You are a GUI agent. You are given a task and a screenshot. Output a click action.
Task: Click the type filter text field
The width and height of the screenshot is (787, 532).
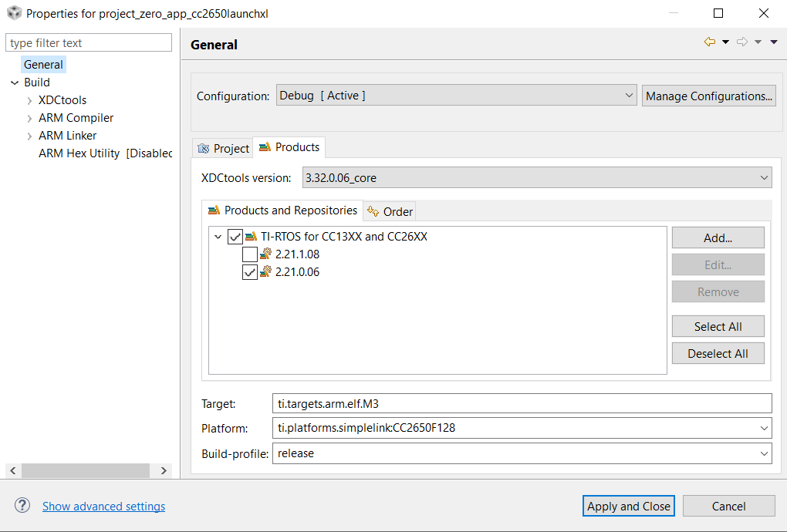[88, 42]
